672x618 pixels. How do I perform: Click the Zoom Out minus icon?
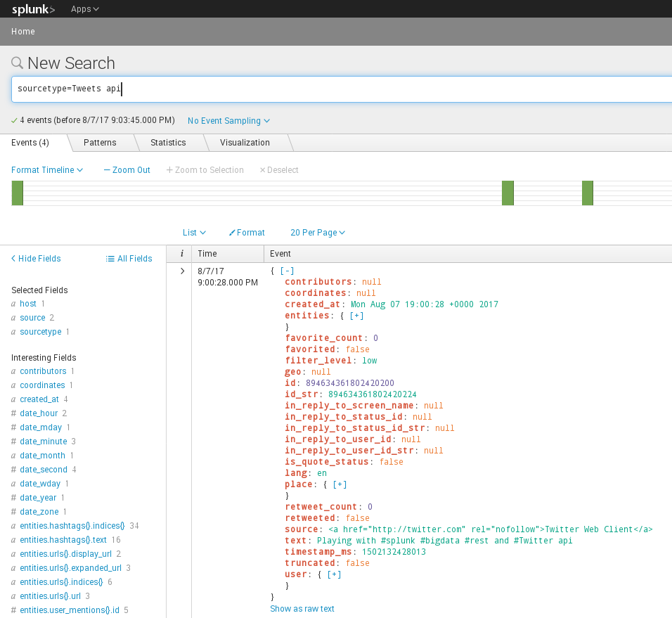tap(105, 169)
